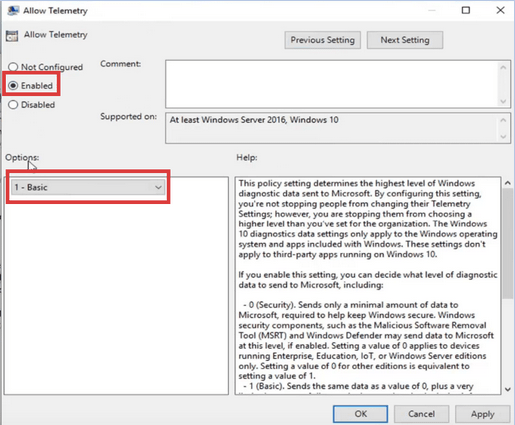Click the Supported on: label
This screenshot has height=425, width=515.
tap(128, 116)
